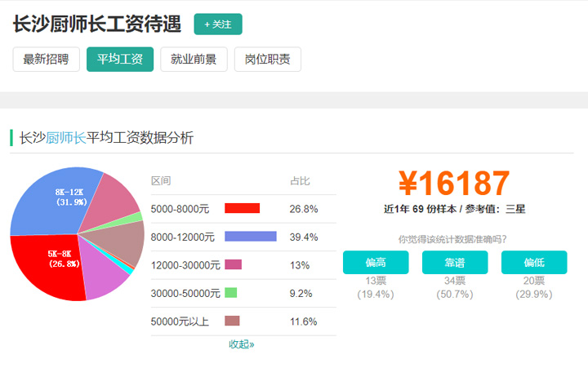Open the 最新招聘 tab
The image size is (588, 368).
point(46,60)
